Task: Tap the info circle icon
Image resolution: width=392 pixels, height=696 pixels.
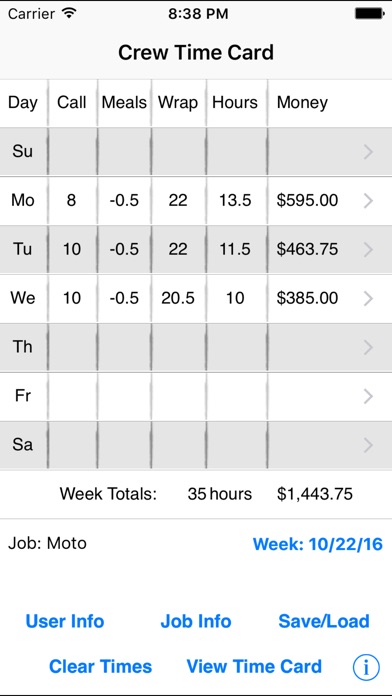Action: [366, 667]
